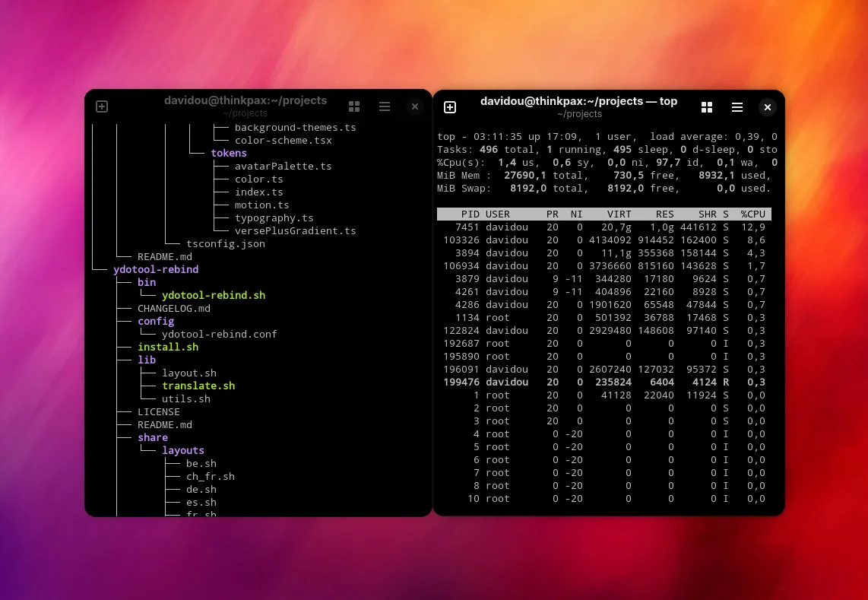Click be.sh layout file
The height and width of the screenshot is (600, 868).
point(201,463)
